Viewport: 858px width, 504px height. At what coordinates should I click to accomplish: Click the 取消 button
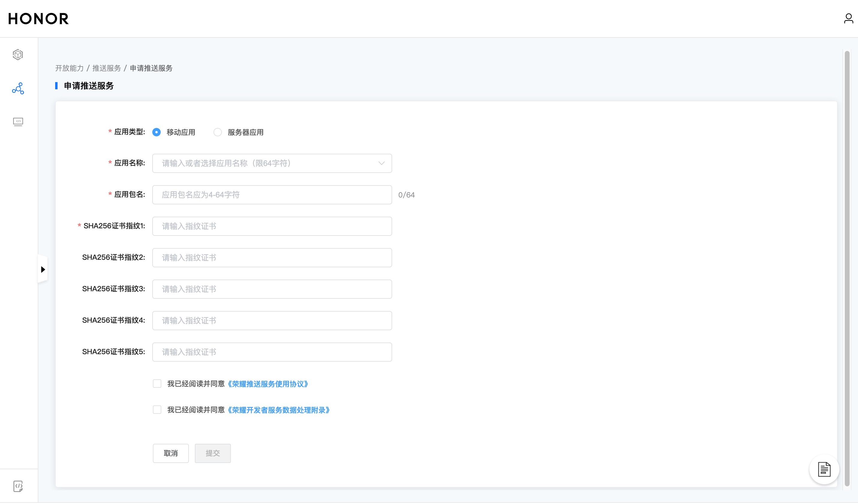[x=171, y=453]
